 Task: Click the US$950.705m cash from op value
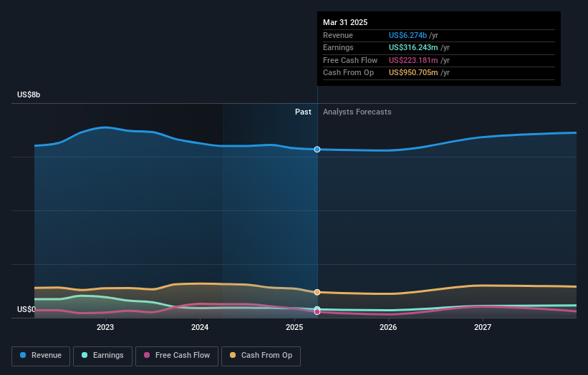point(413,73)
